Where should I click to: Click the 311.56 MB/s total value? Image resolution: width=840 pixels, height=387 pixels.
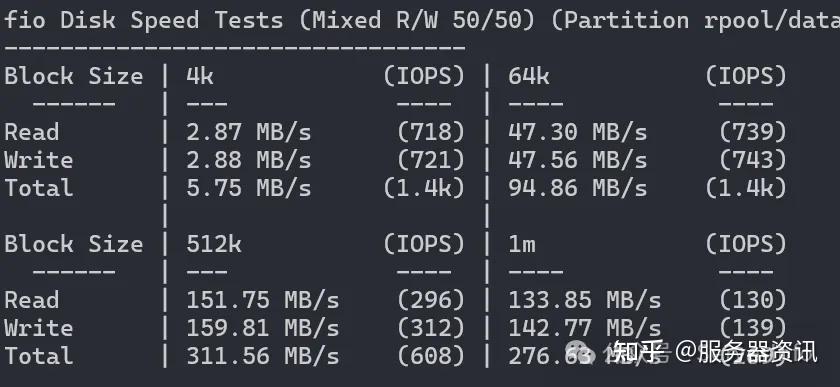262,356
